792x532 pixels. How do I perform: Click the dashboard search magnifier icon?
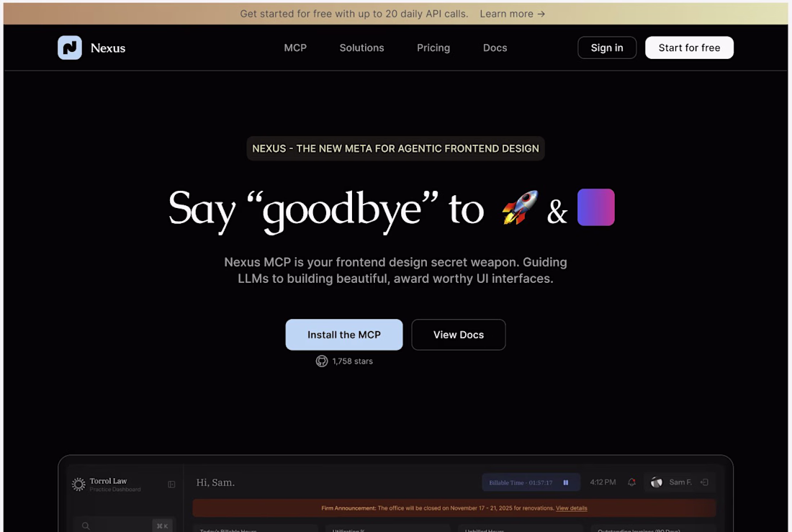[x=86, y=526]
